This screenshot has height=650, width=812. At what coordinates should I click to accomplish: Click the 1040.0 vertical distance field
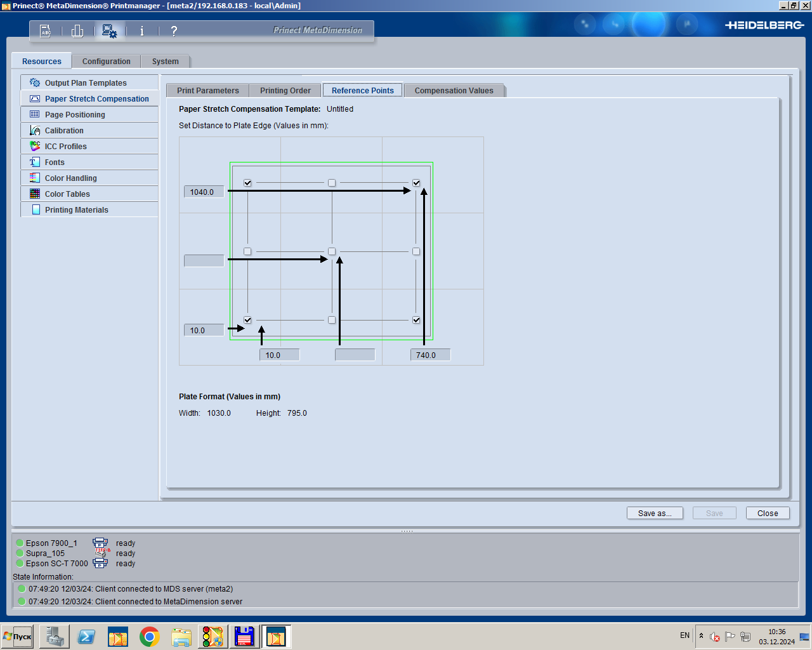(204, 192)
